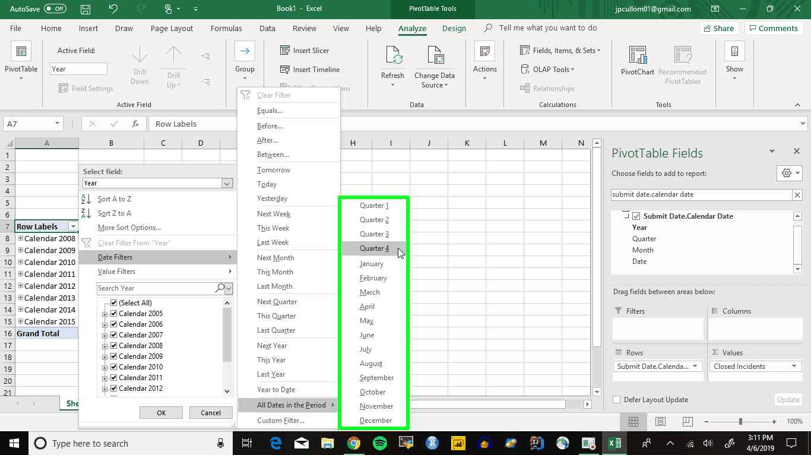812x456 pixels.
Task: Close the PivotTable Fields pane
Action: (x=796, y=151)
